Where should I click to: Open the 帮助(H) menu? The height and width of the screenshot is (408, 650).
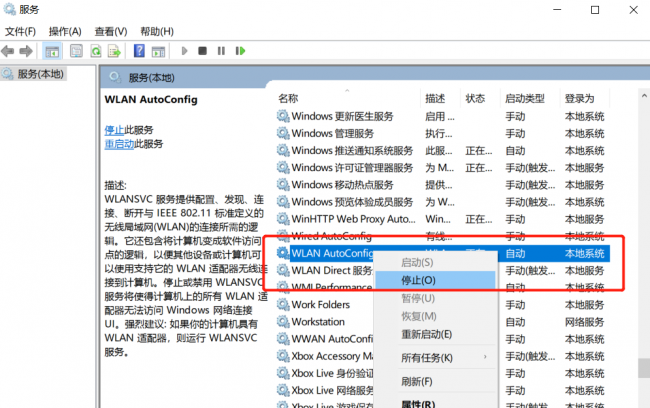click(x=157, y=32)
